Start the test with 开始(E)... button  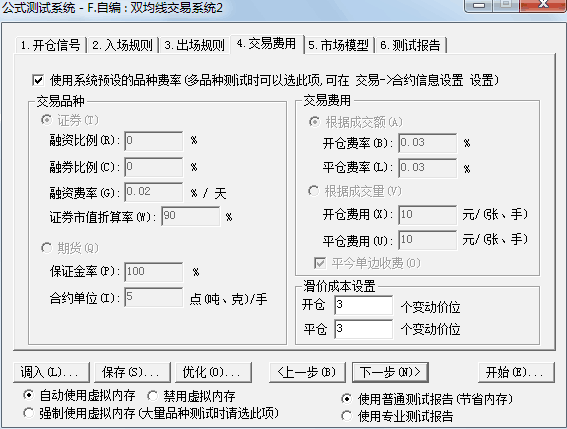pyautogui.click(x=516, y=372)
